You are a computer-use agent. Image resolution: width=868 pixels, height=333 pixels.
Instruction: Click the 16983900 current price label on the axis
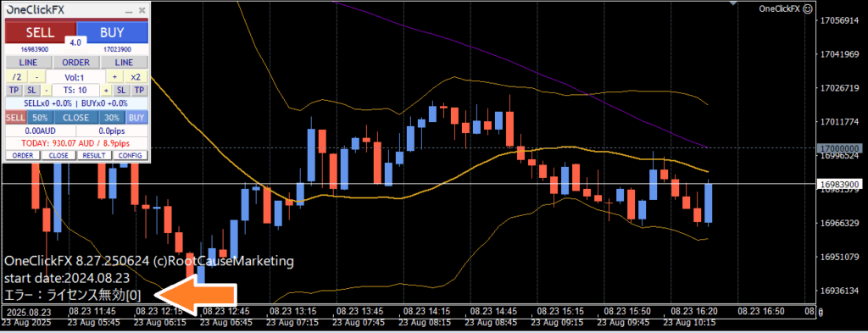coord(840,184)
